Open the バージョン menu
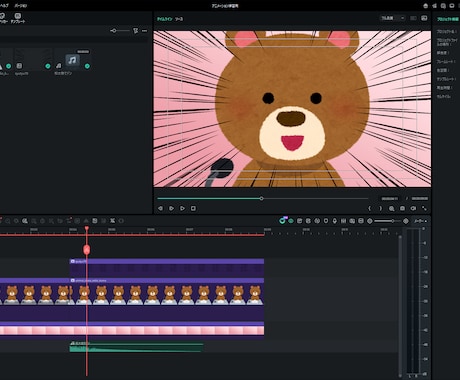Screen dimensions: 460x380 (20, 6)
